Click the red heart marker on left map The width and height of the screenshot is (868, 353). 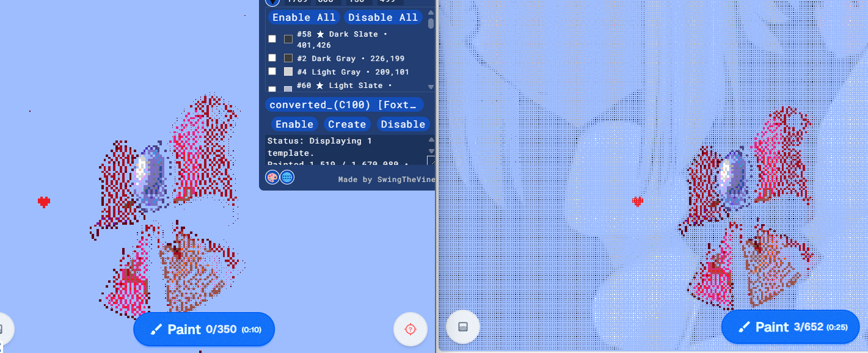coord(44,202)
